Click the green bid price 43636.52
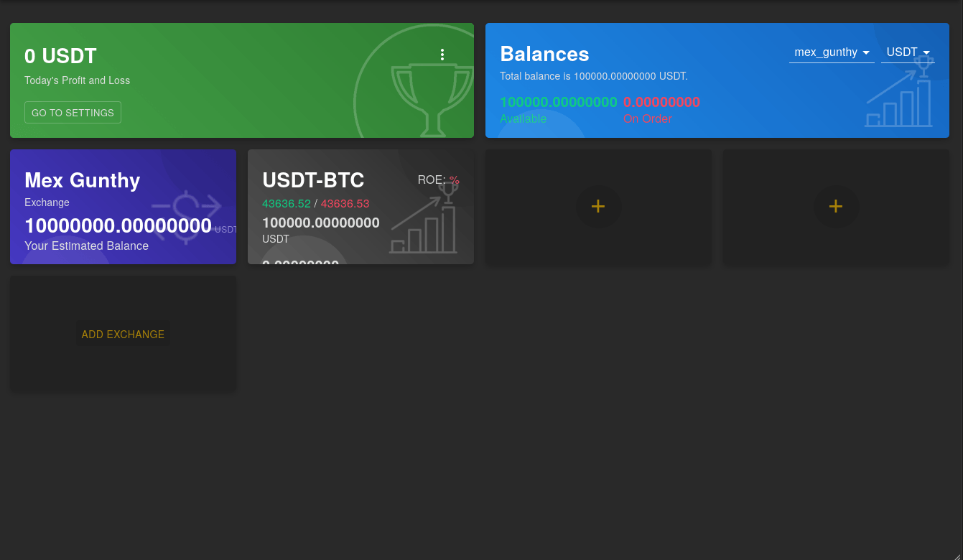The height and width of the screenshot is (560, 963). (x=287, y=204)
